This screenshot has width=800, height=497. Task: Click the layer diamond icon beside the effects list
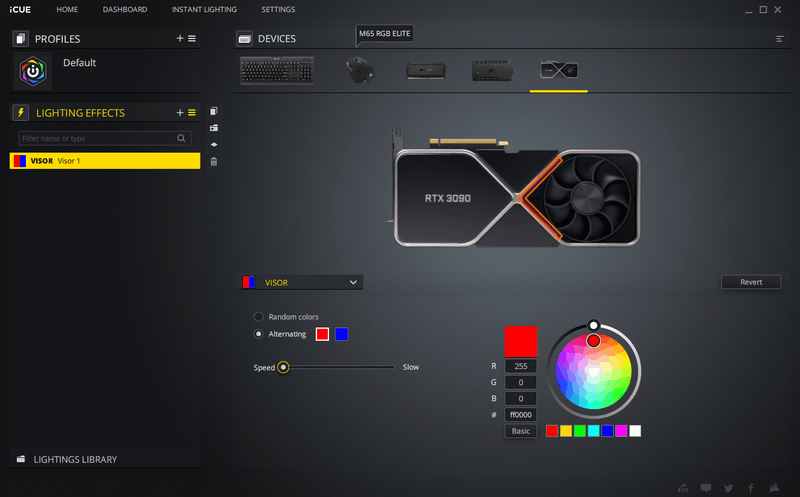click(x=214, y=144)
